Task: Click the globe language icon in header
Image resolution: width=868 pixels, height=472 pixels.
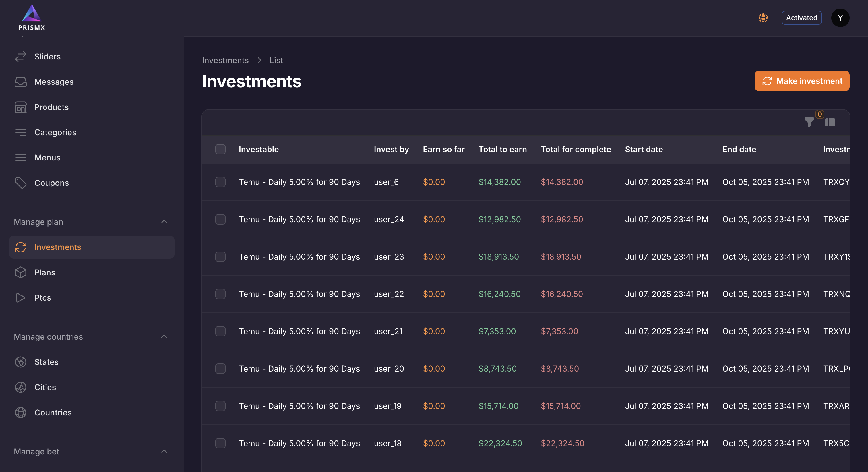Action: [x=763, y=18]
